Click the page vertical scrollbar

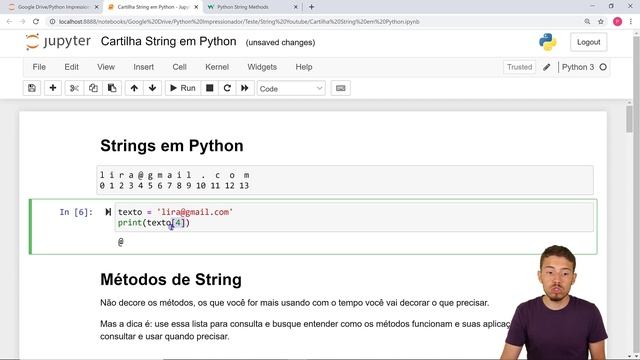pos(630,119)
